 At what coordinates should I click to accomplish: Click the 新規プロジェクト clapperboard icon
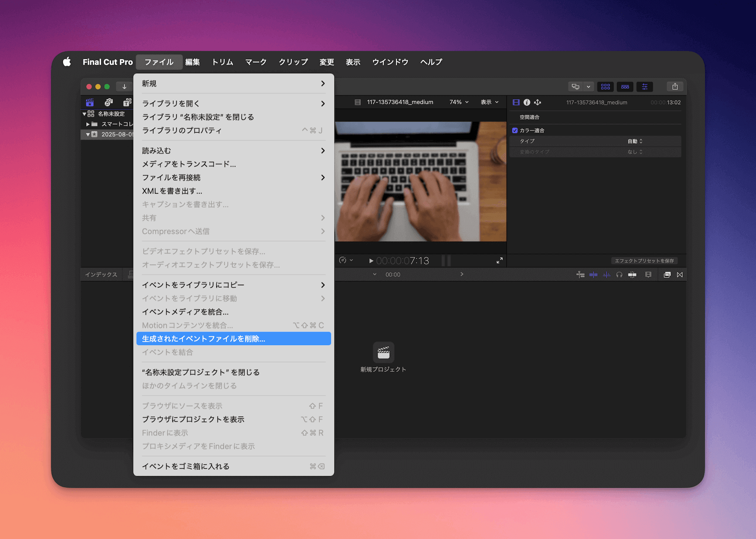point(383,352)
